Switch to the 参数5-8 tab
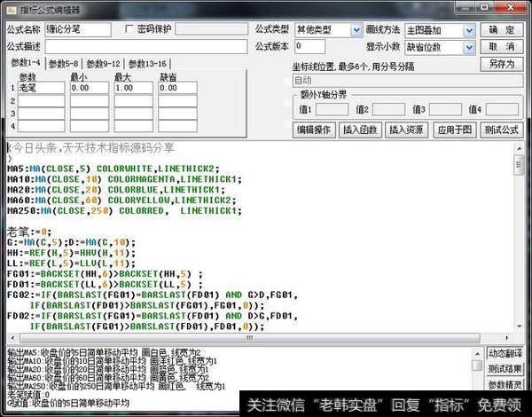 point(65,64)
